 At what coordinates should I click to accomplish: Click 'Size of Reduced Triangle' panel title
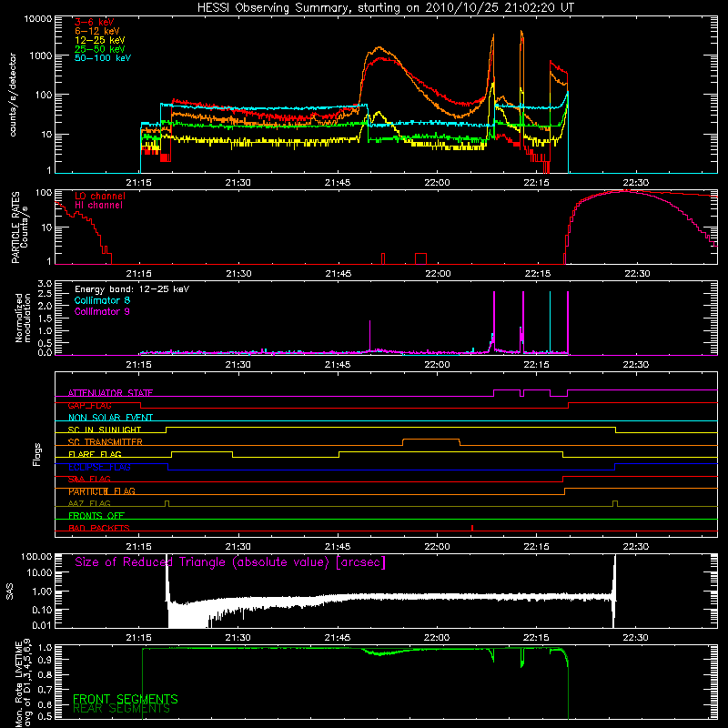(230, 562)
